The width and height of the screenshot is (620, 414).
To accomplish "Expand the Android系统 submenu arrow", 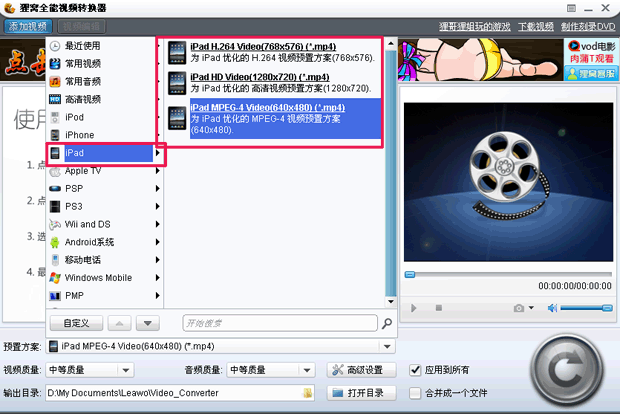I will pyautogui.click(x=157, y=242).
